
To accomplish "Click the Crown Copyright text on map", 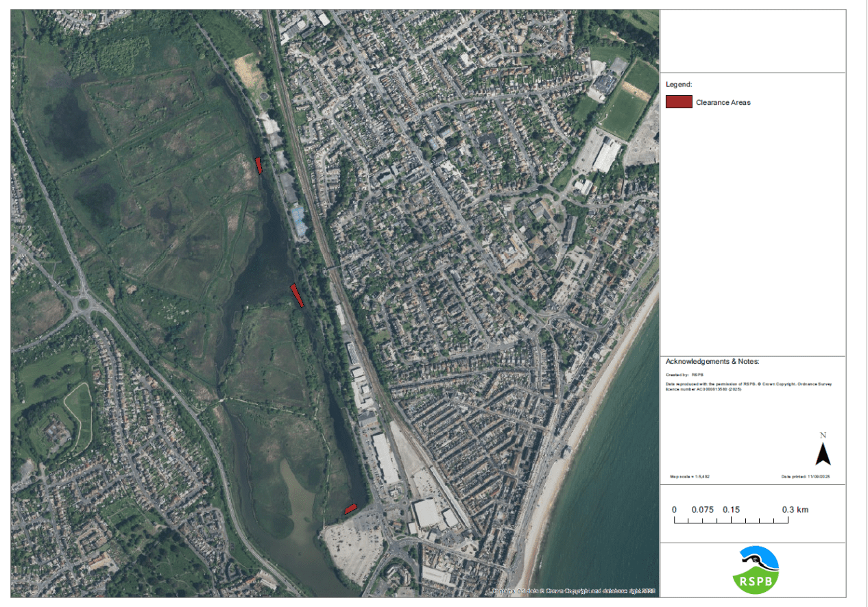I will point(575,591).
